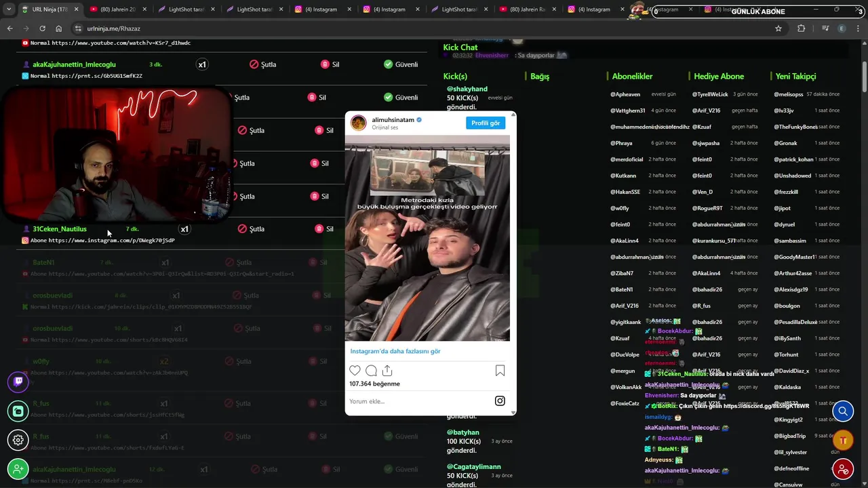The image size is (868, 488).
Task: Open the instagram.com/p/DWegk70jSdP link
Action: coord(111,241)
